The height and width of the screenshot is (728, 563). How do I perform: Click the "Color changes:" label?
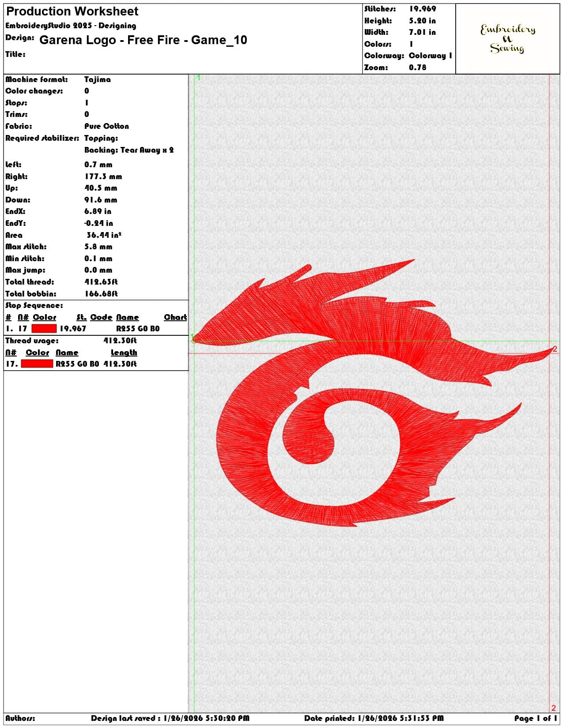34,91
